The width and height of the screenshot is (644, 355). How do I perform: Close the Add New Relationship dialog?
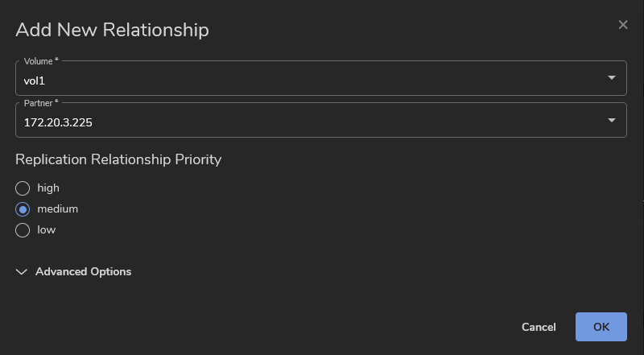tap(623, 25)
